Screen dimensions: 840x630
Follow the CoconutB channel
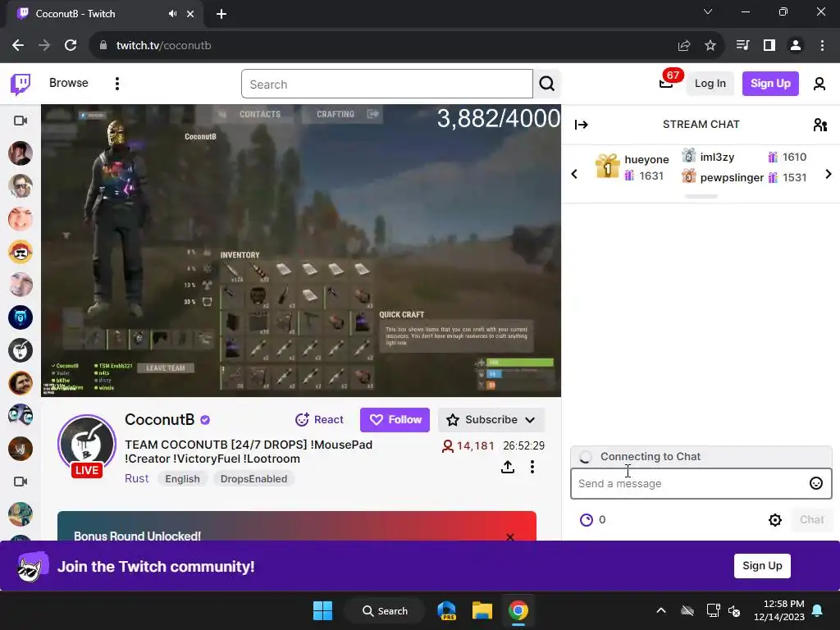point(395,419)
